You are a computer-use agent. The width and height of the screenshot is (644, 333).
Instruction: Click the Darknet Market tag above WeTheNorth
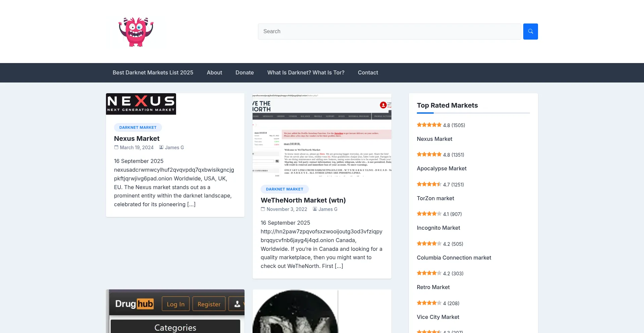click(285, 189)
